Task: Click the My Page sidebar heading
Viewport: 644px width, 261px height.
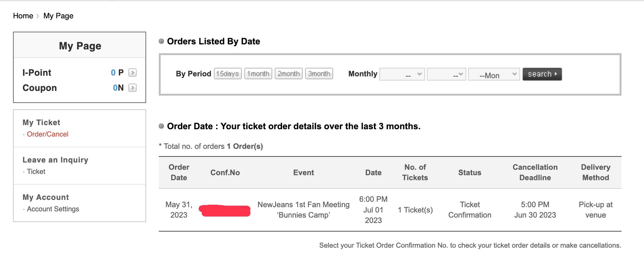Action: click(x=80, y=46)
